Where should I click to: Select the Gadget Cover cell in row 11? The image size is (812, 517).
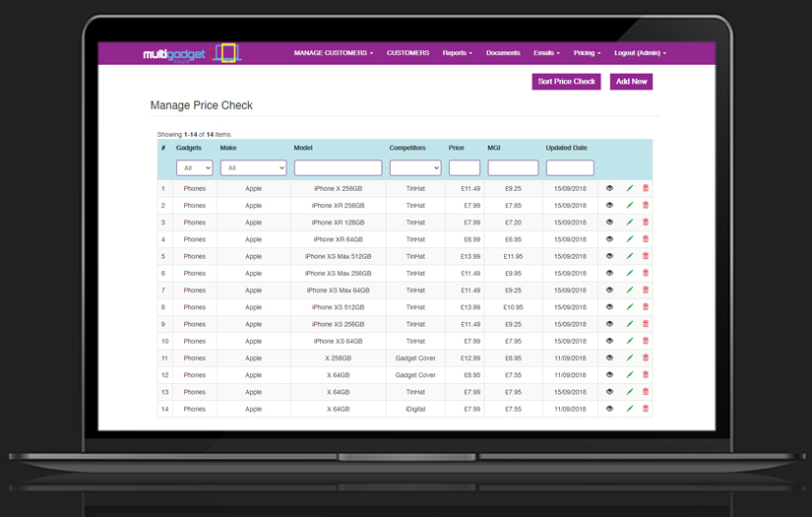(415, 358)
